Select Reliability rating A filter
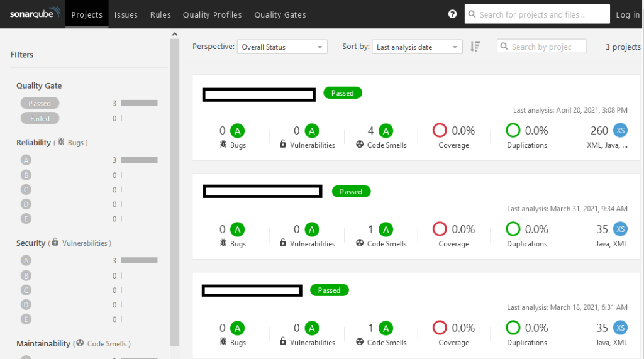The width and height of the screenshot is (644, 359). pyautogui.click(x=26, y=160)
